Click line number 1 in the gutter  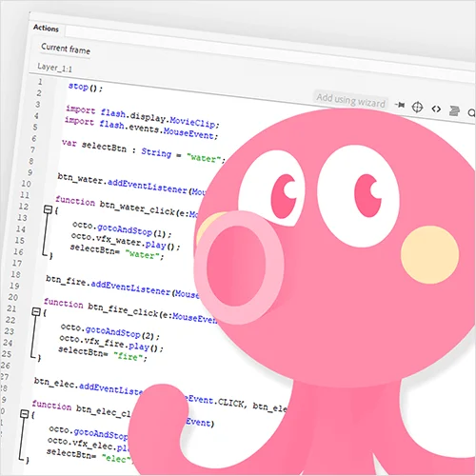(40, 82)
